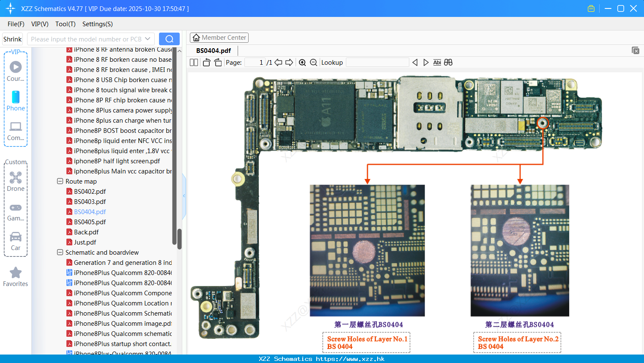644x363 pixels.
Task: Find previous lookup match triangle
Action: click(415, 62)
